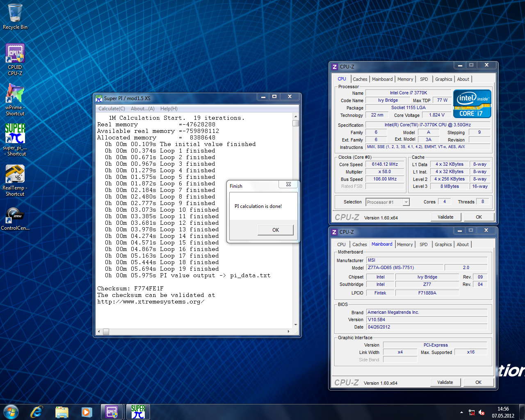
Task: Select the super_pi shortcut on the desktop
Action: click(15, 140)
